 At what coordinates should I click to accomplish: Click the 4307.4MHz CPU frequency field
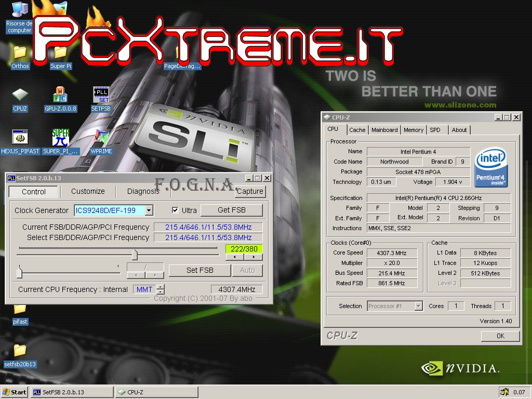[236, 289]
